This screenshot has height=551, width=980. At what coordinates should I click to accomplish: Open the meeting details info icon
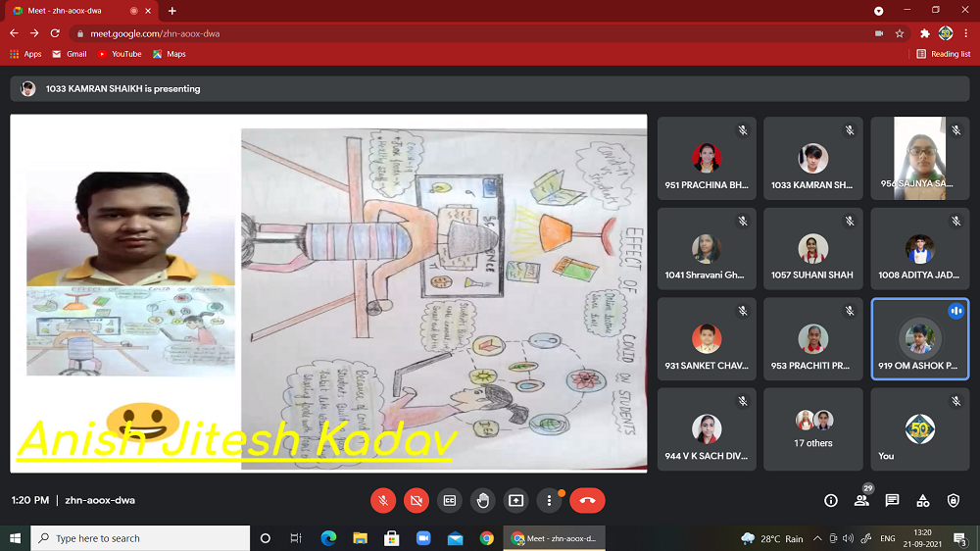[831, 500]
